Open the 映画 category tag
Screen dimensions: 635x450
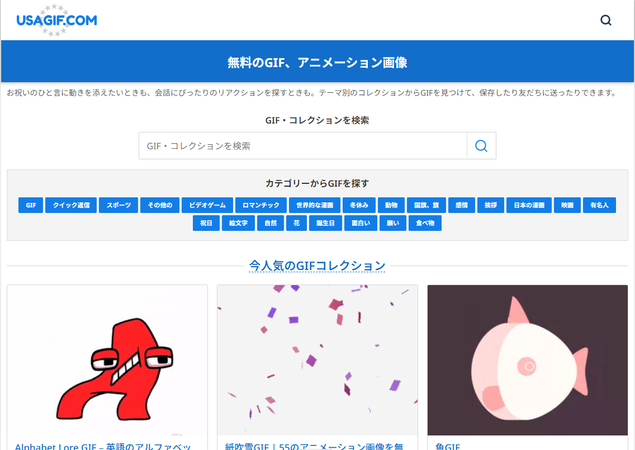tap(567, 205)
